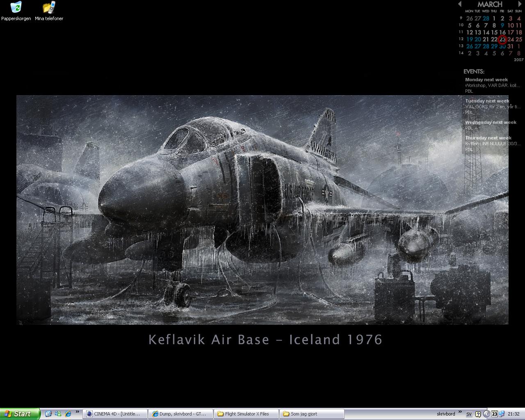Select circled date 23 in calendar
Image resolution: width=525 pixels, height=420 pixels.
tap(502, 39)
